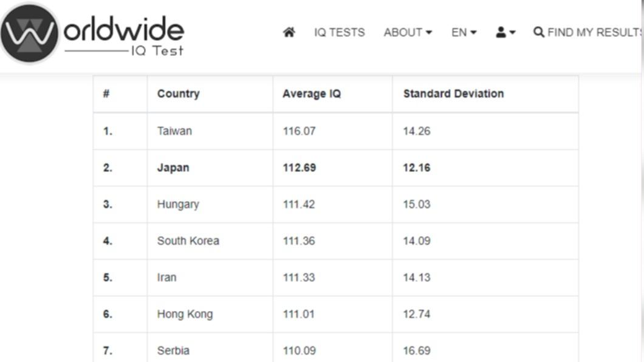Click the standard deviation value 12.16
Screen dimensions: 644x362
[x=417, y=168]
